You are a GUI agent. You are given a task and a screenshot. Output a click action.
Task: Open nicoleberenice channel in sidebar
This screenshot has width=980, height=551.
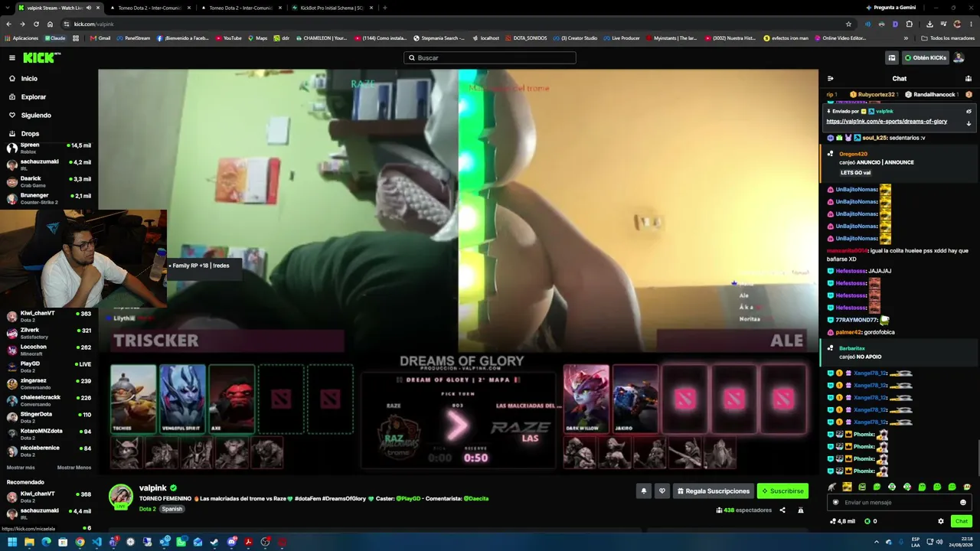(x=49, y=451)
